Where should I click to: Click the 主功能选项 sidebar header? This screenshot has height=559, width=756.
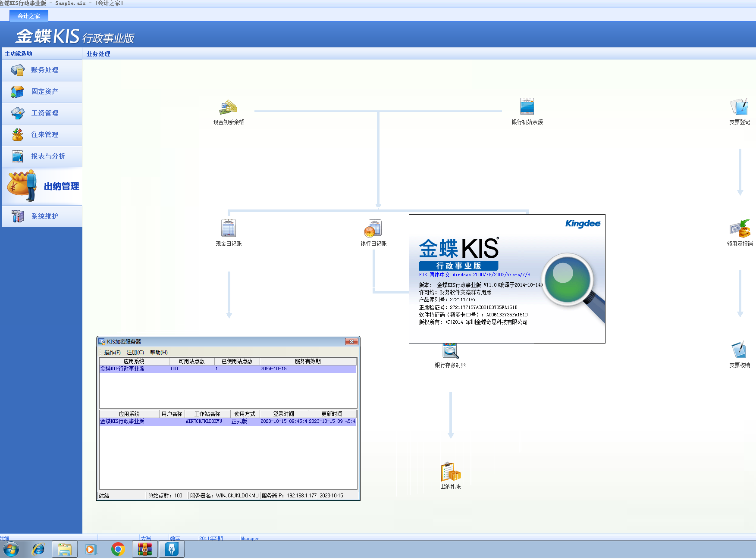point(19,53)
